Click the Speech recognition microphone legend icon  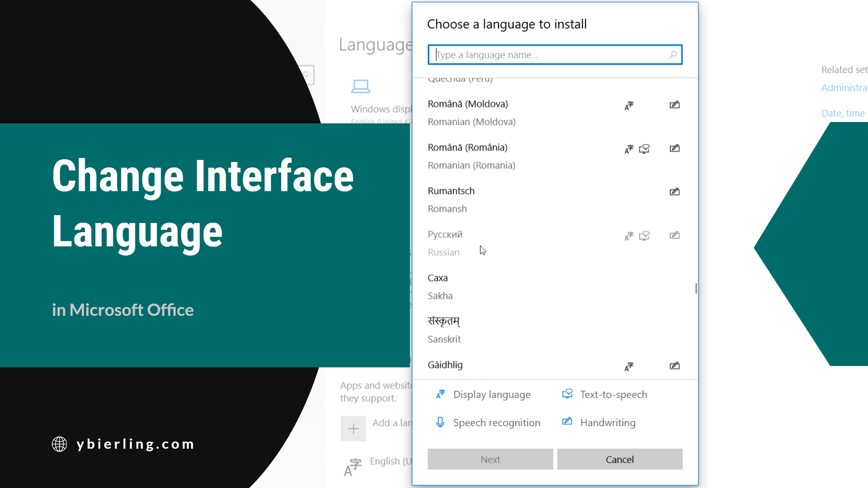tap(440, 422)
